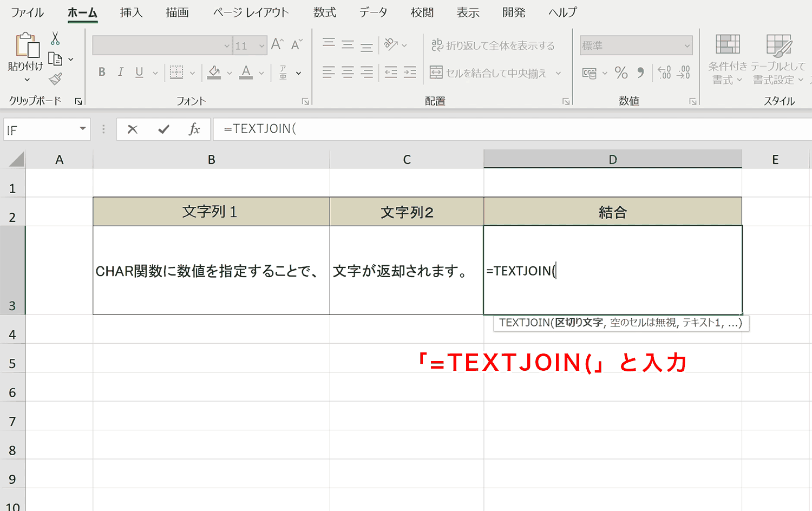812x511 pixels.
Task: Click the accounting number format icon
Action: (589, 73)
